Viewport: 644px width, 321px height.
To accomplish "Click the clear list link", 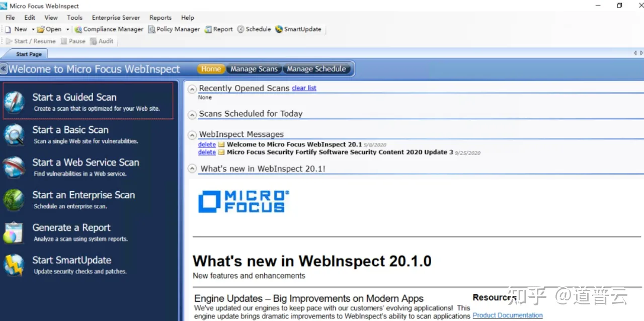I will tap(304, 88).
